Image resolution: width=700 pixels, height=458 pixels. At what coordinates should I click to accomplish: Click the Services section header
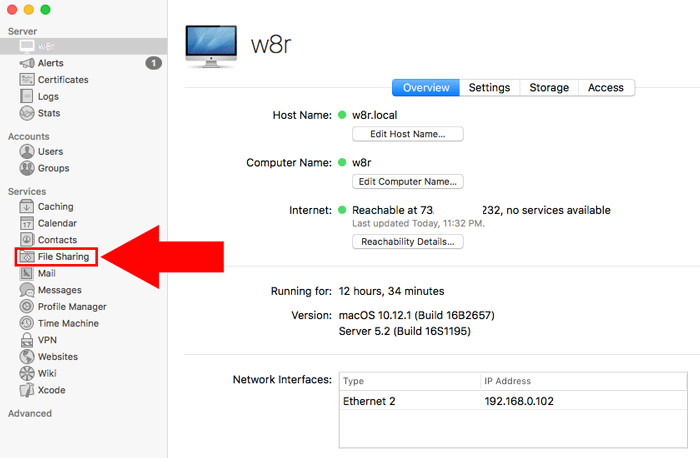point(27,192)
